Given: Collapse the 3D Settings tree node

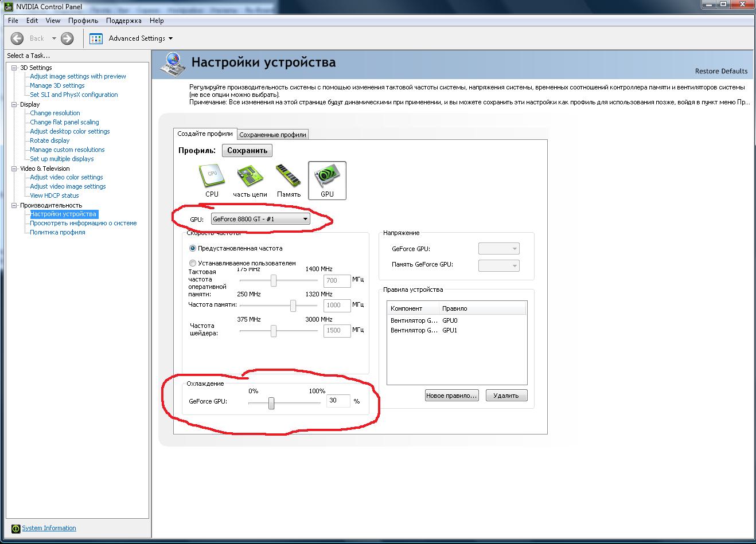Looking at the screenshot, I should [14, 68].
